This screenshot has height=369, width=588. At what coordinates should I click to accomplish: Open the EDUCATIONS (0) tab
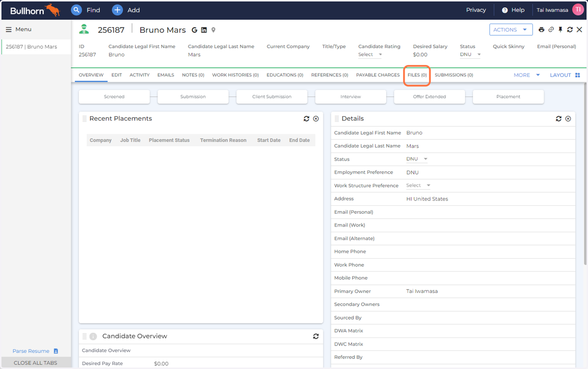(x=285, y=75)
